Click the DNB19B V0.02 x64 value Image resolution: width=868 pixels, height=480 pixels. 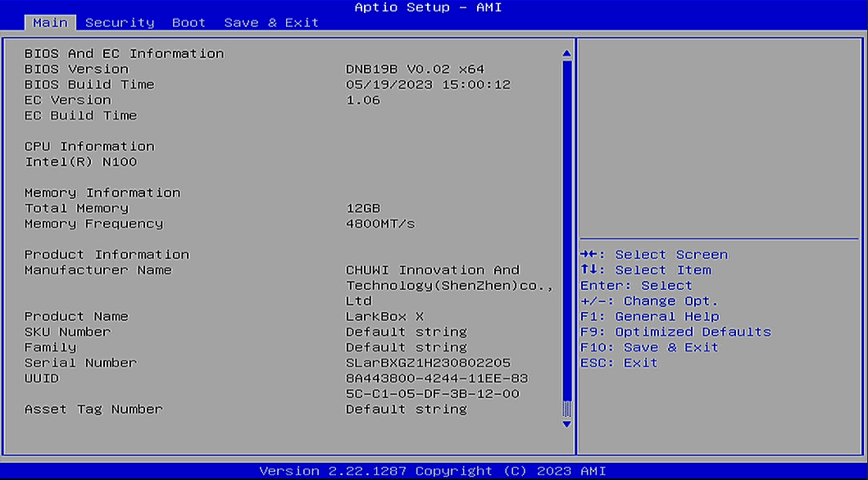pyautogui.click(x=416, y=69)
